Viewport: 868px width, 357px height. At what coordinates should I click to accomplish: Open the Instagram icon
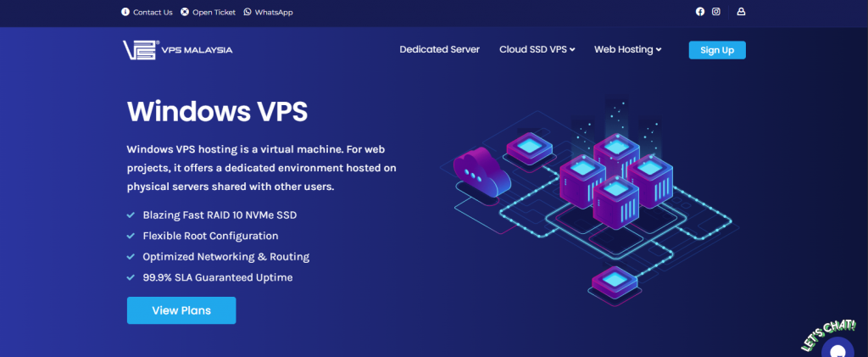(715, 12)
